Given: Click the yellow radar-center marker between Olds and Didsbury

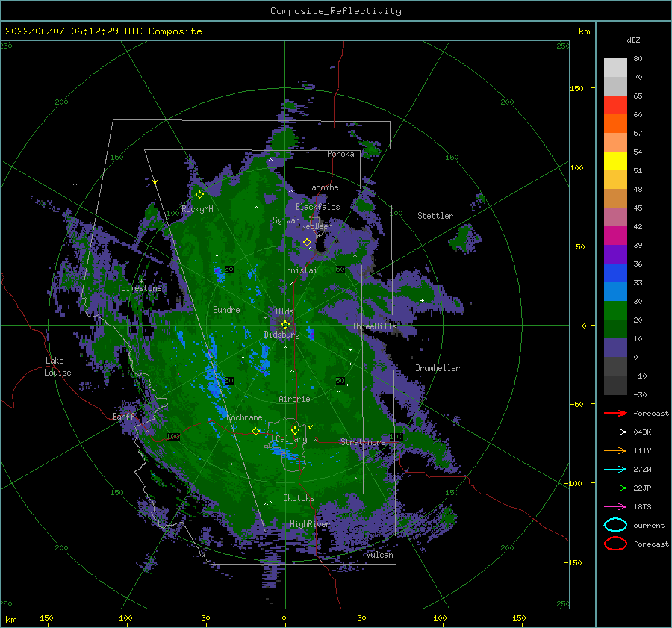Looking at the screenshot, I should click(x=285, y=325).
